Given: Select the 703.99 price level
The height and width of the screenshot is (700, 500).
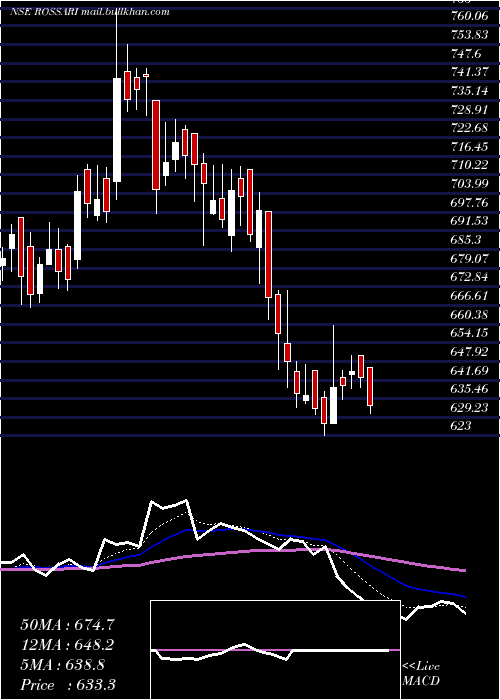Looking at the screenshot, I should (469, 184).
